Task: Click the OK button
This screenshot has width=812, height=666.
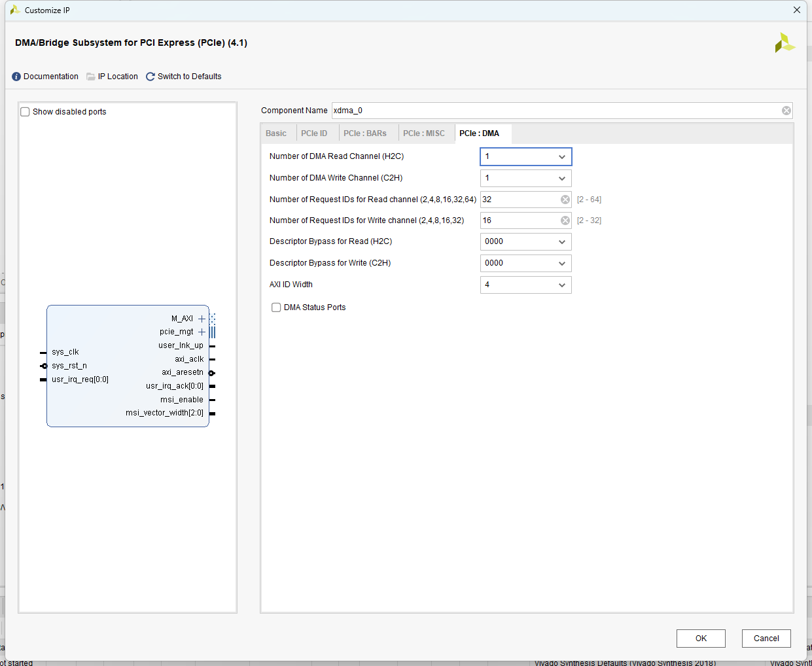Action: [701, 639]
